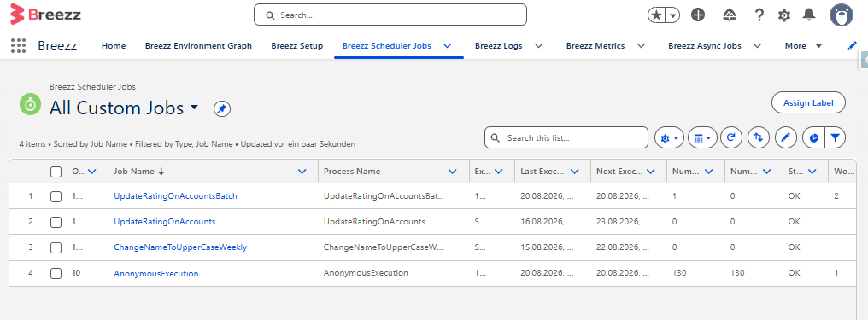Click the Favorites star icon
Image resolution: width=868 pixels, height=320 pixels.
pyautogui.click(x=656, y=15)
